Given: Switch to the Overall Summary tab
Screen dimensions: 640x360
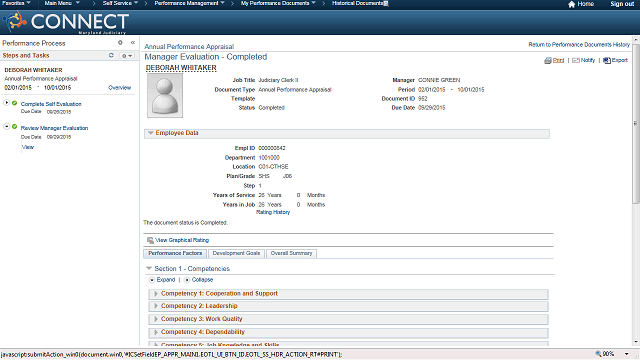Looking at the screenshot, I should [291, 253].
